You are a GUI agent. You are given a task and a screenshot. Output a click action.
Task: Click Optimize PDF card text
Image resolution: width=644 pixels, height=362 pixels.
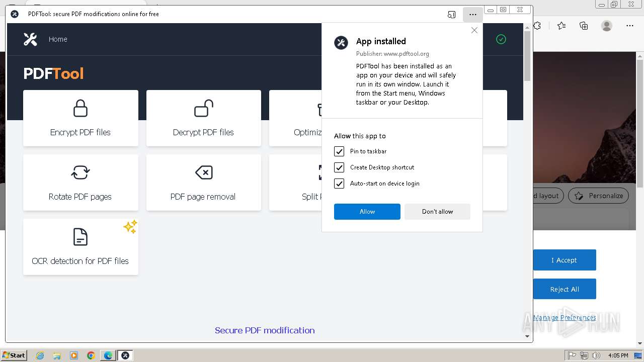click(x=307, y=132)
